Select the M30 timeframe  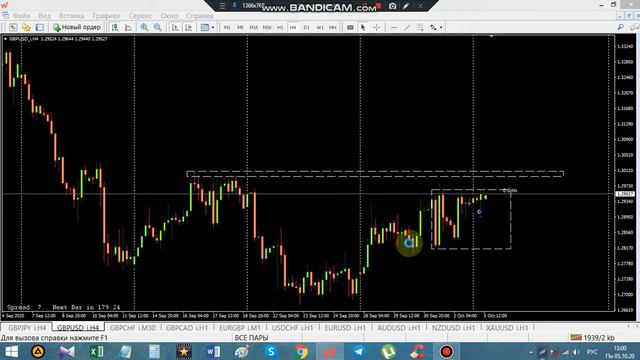pyautogui.click(x=267, y=27)
